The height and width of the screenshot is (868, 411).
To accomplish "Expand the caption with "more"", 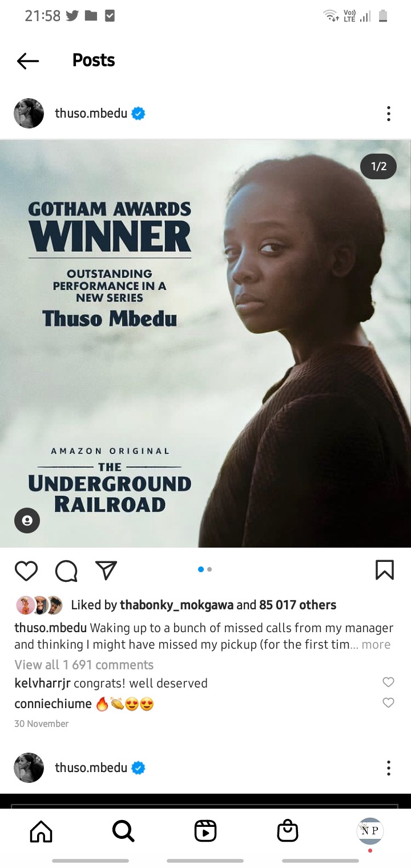I will 376,645.
